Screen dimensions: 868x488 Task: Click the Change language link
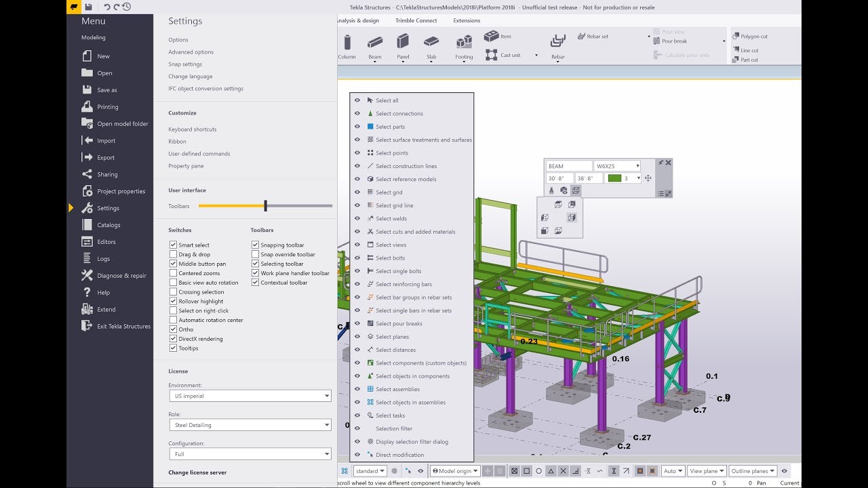click(x=191, y=77)
